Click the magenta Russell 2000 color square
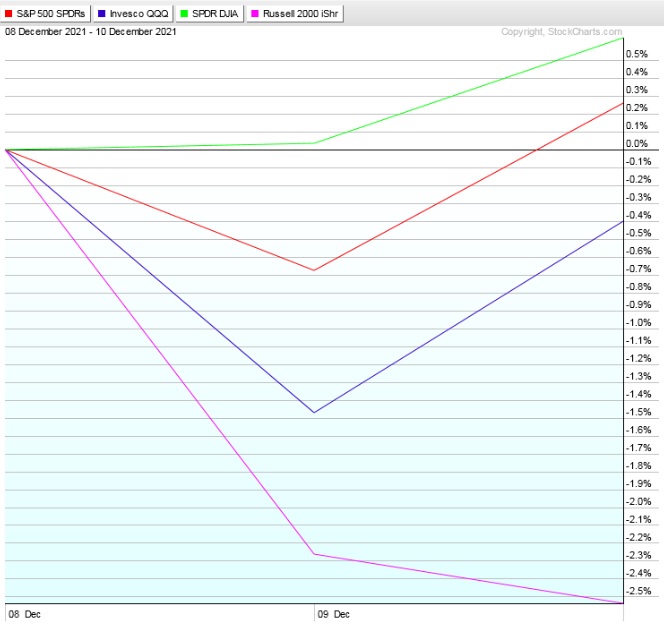This screenshot has height=634, width=664. tap(255, 14)
